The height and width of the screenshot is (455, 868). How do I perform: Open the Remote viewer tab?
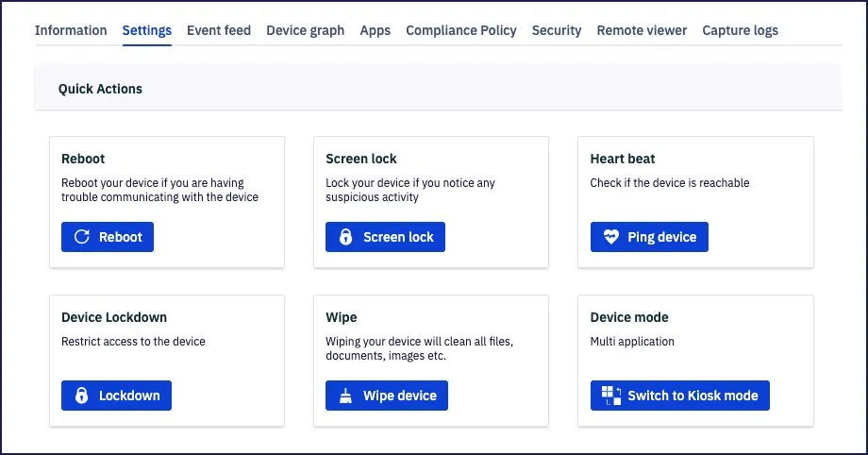click(642, 30)
